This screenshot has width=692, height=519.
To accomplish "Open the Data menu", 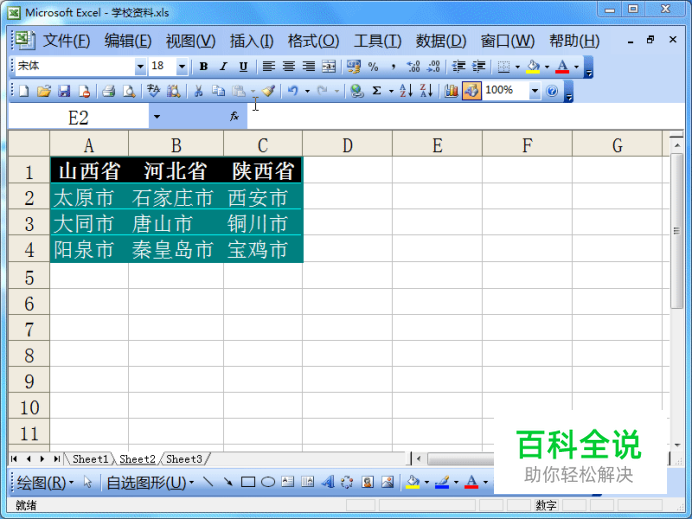I will pos(441,41).
